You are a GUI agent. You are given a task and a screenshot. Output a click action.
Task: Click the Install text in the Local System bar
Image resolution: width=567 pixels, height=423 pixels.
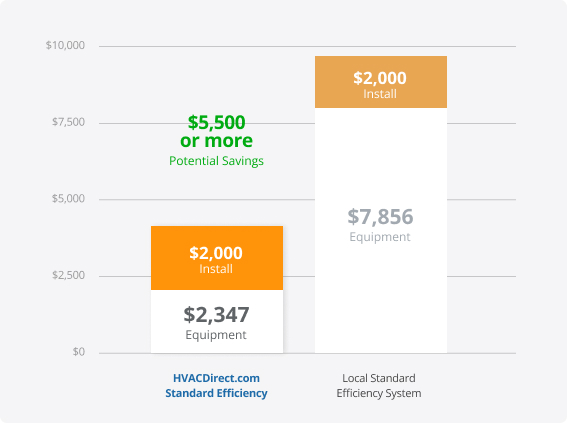tap(380, 94)
